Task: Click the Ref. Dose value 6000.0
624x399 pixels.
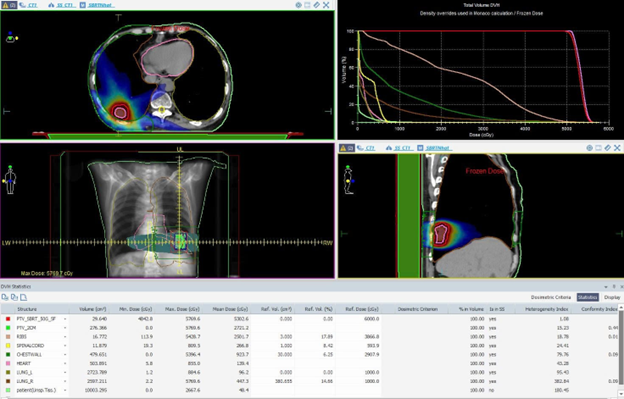Action: coord(371,319)
